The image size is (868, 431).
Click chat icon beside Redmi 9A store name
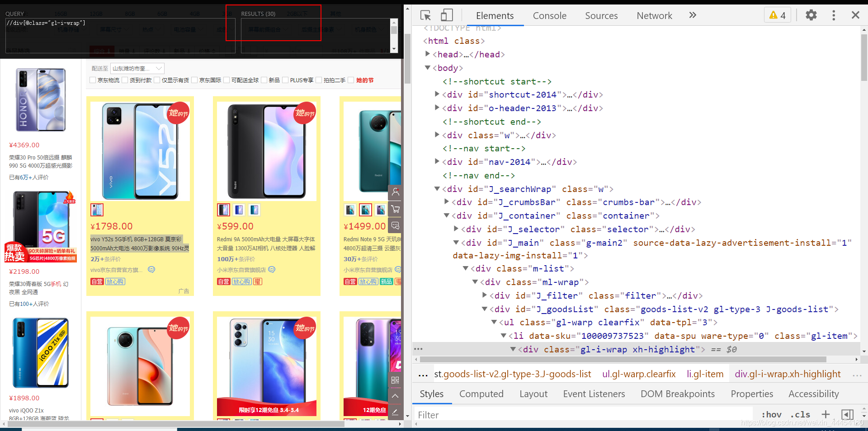click(x=272, y=270)
